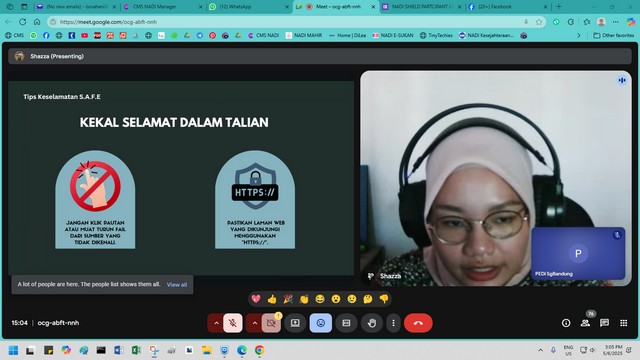Switch to the WhatsApp browser tab
640x360 pixels.
tap(247, 7)
